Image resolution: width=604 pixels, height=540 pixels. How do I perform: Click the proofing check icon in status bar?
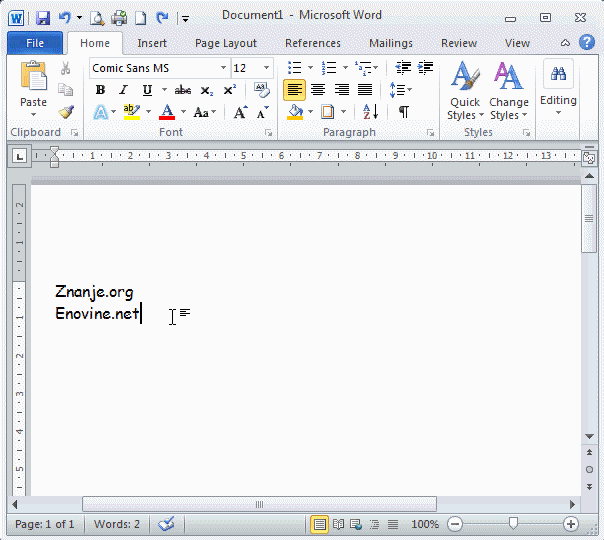click(166, 524)
